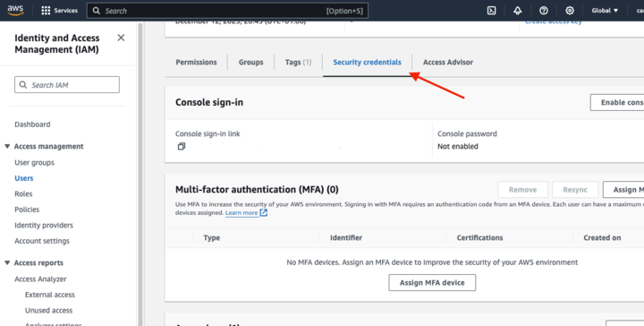
Task: Open the notifications bell icon
Action: click(518, 11)
